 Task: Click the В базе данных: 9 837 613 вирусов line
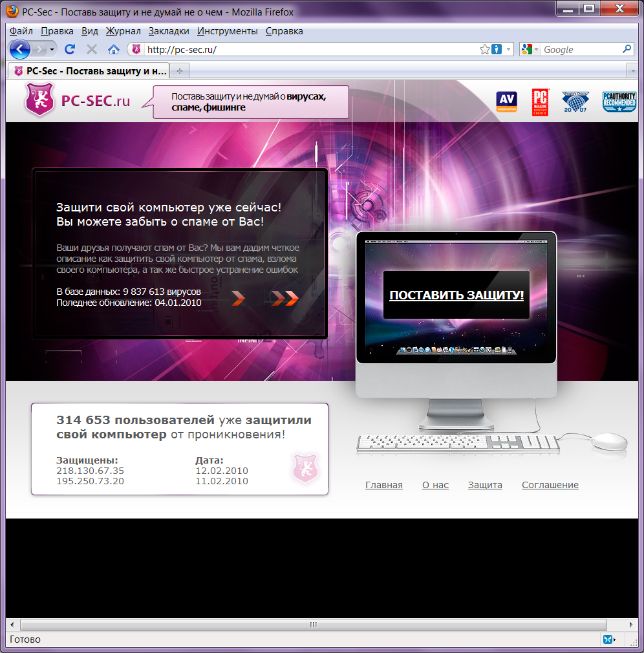pos(128,292)
